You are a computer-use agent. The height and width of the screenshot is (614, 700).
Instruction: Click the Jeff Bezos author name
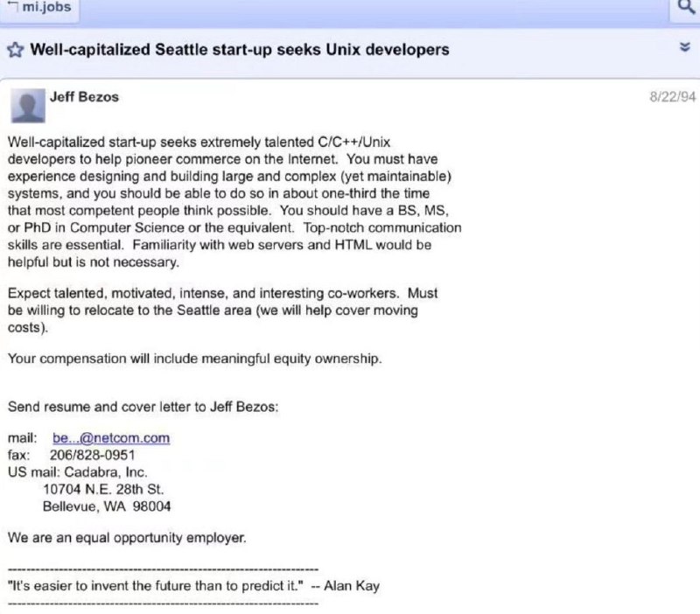(x=84, y=97)
